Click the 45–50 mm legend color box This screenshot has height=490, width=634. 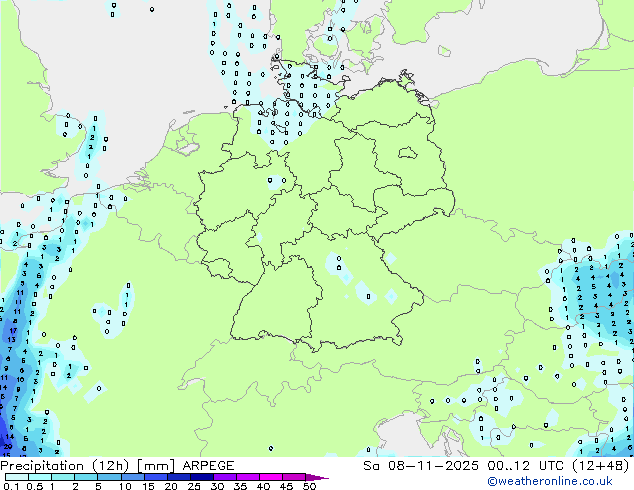coord(294,477)
